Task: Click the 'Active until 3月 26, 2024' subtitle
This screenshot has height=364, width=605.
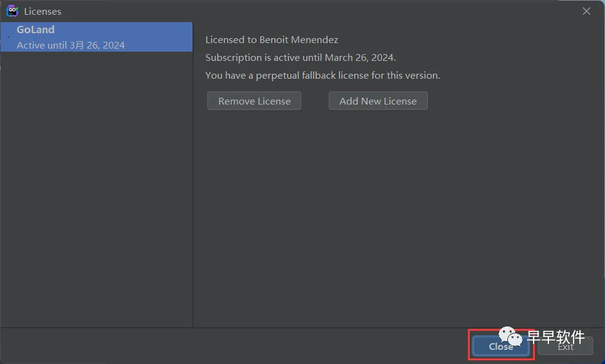Action: pyautogui.click(x=71, y=45)
